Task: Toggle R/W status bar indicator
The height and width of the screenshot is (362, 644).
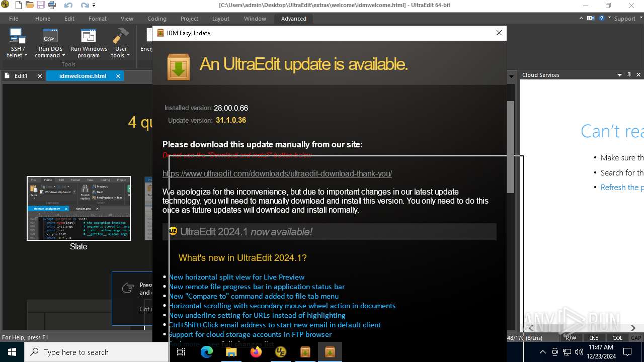Action: click(x=571, y=338)
